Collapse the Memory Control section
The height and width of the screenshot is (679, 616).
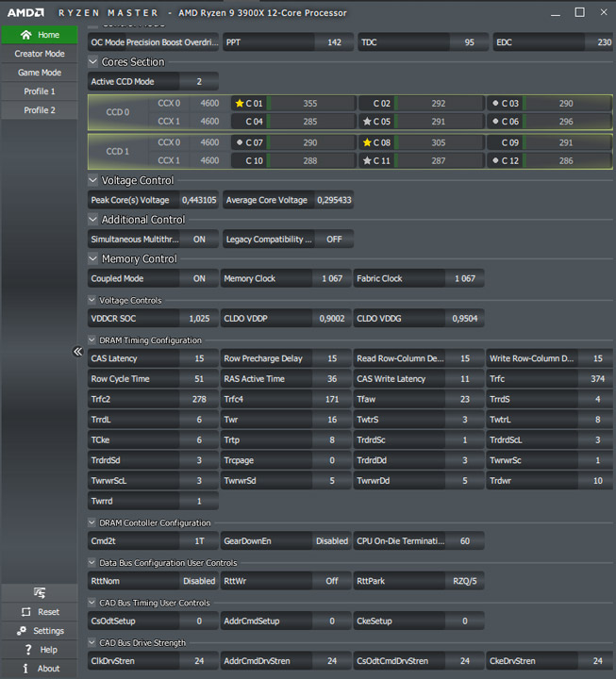(x=92, y=258)
